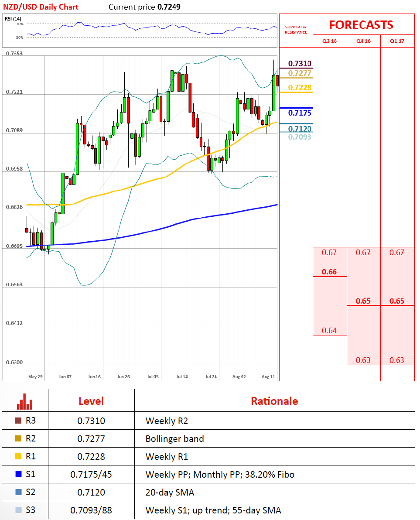Click the bold 0.65 forecast in Q1 17
The width and height of the screenshot is (420, 520).
[x=397, y=301]
